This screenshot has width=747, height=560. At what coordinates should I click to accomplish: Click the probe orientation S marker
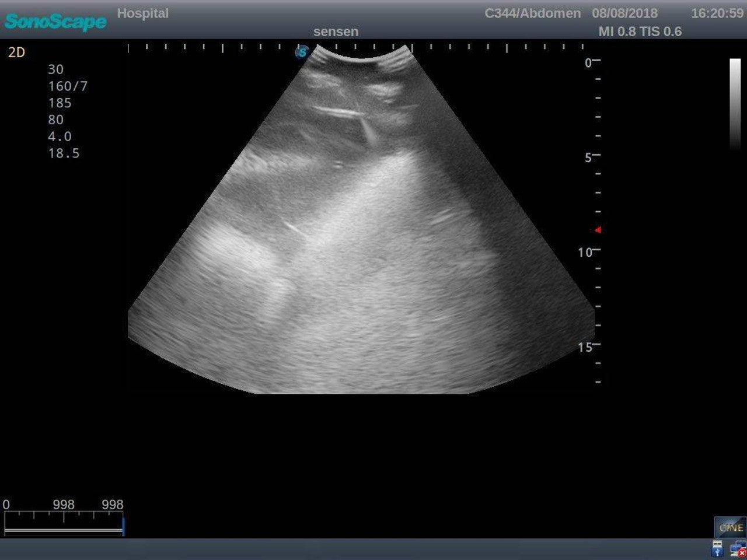coord(301,53)
